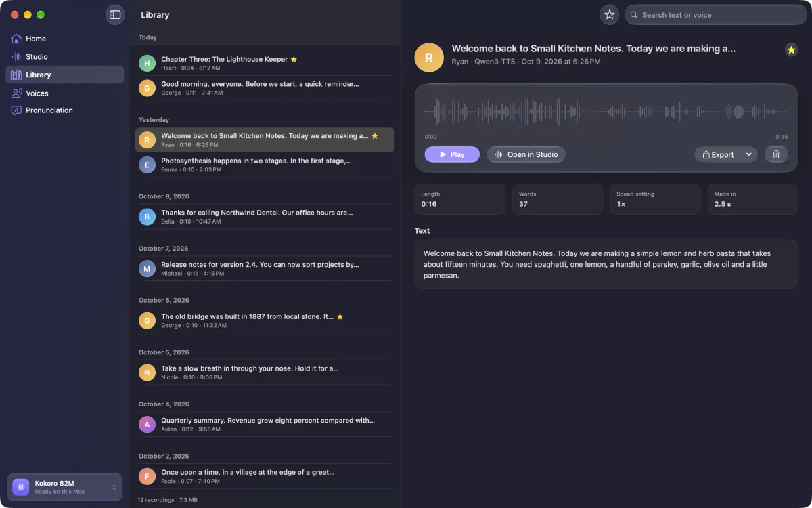This screenshot has height=508, width=812.
Task: Toggle the sidebar panel icon
Action: click(115, 15)
